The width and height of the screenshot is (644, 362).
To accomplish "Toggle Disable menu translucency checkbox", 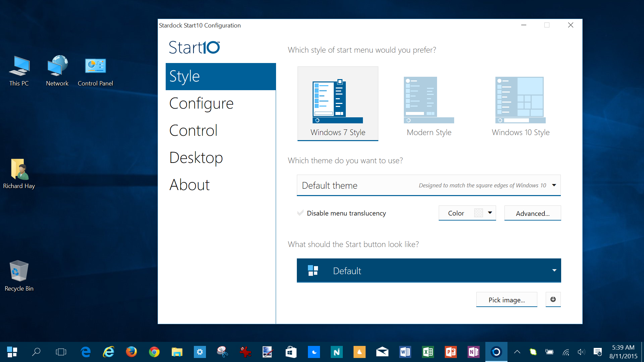I will 300,213.
